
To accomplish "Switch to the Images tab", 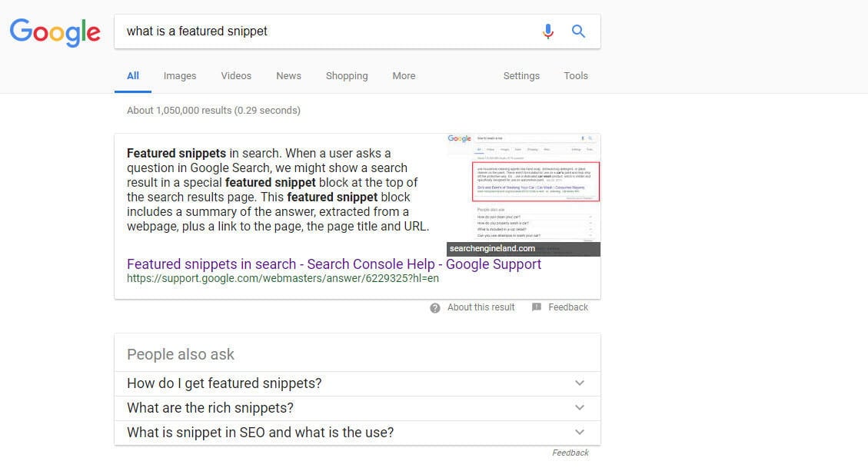I will [x=180, y=76].
